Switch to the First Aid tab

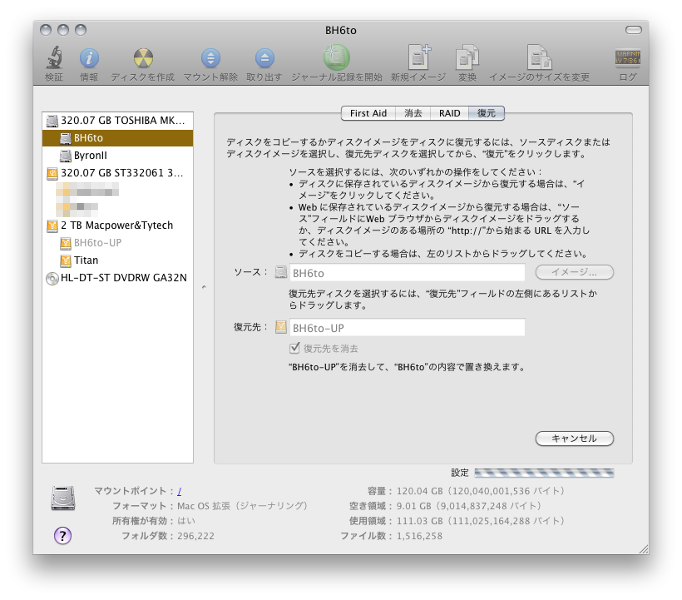click(x=368, y=113)
